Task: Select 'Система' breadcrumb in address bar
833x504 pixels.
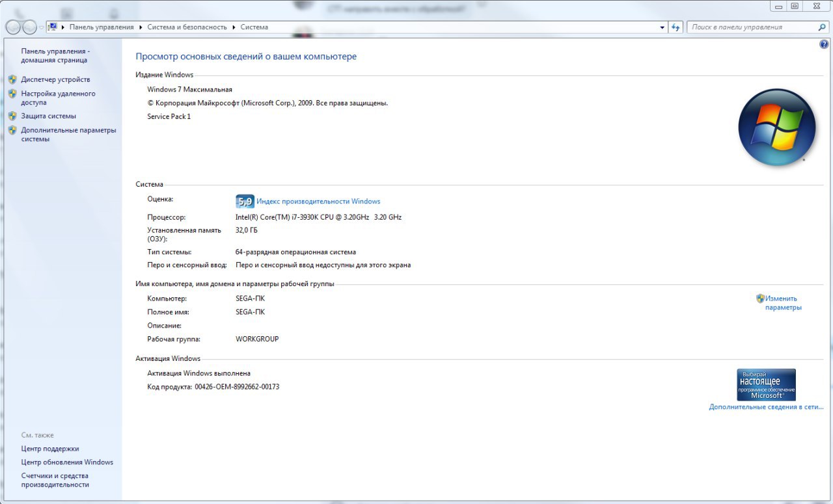Action: (254, 27)
